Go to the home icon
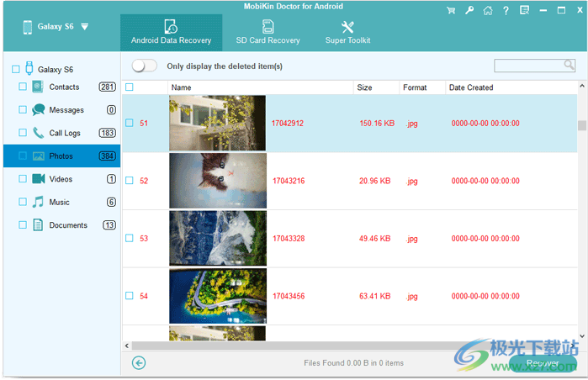 [488, 10]
